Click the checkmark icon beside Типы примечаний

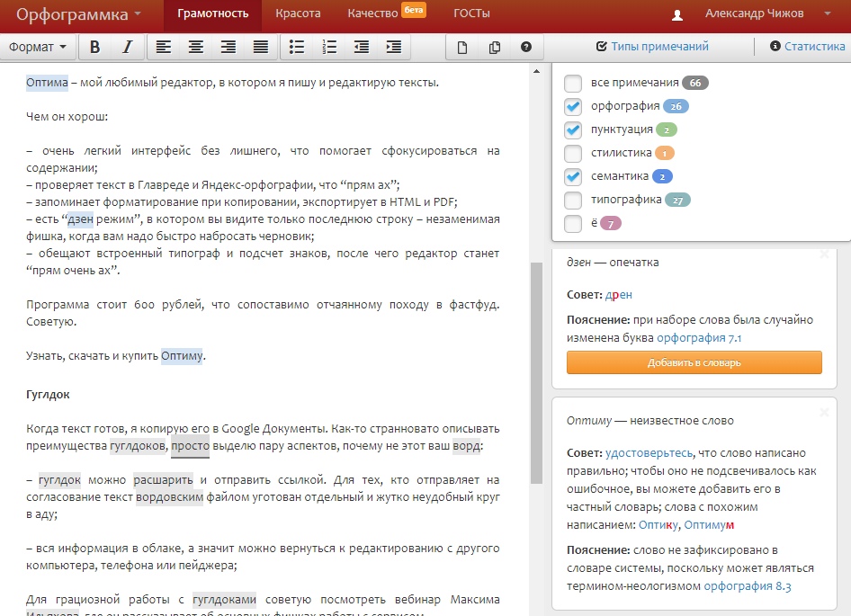click(601, 46)
